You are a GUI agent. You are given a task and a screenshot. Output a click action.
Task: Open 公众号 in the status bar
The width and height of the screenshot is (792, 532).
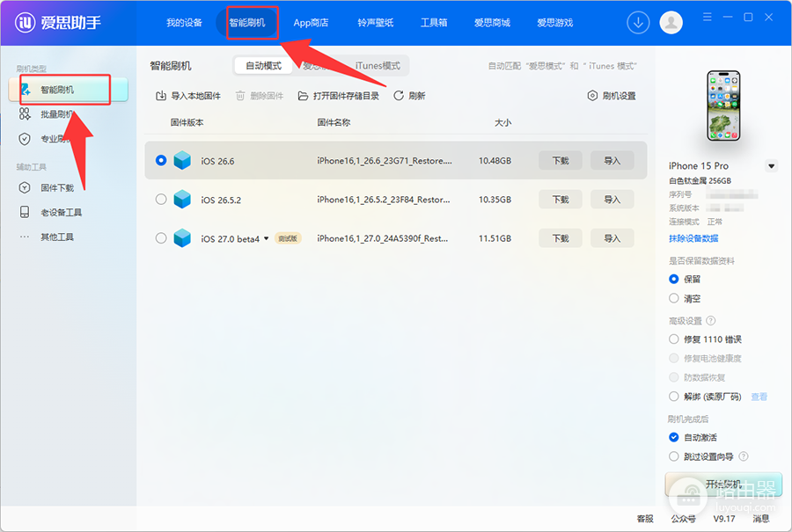(683, 519)
